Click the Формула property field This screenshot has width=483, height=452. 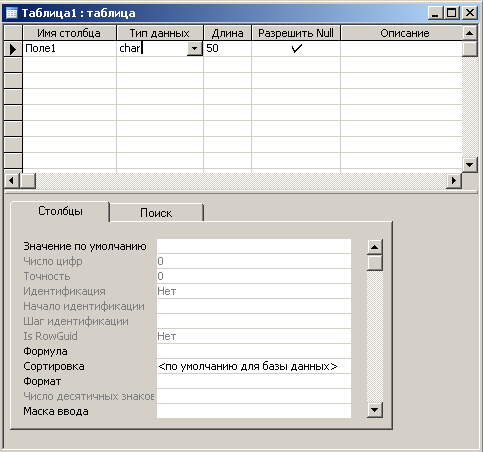point(254,351)
